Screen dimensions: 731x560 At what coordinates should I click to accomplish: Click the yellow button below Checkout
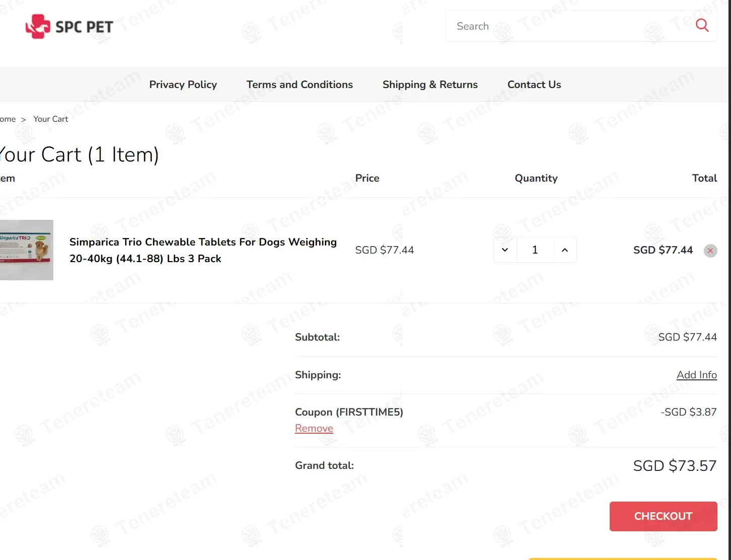623,558
